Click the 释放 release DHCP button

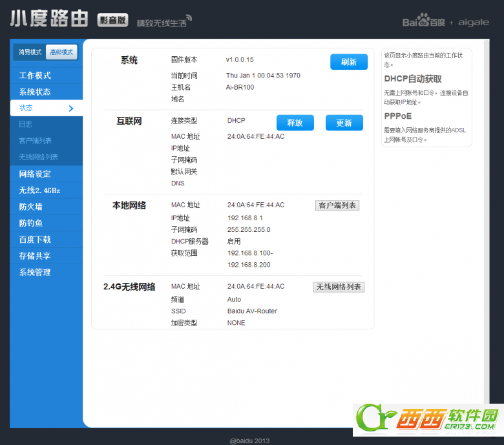(x=295, y=123)
